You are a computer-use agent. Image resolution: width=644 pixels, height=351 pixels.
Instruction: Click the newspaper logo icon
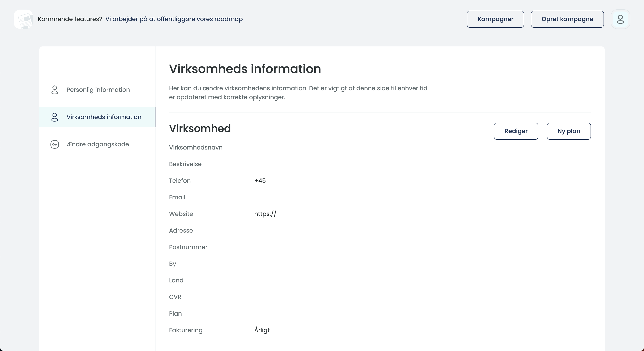click(23, 19)
